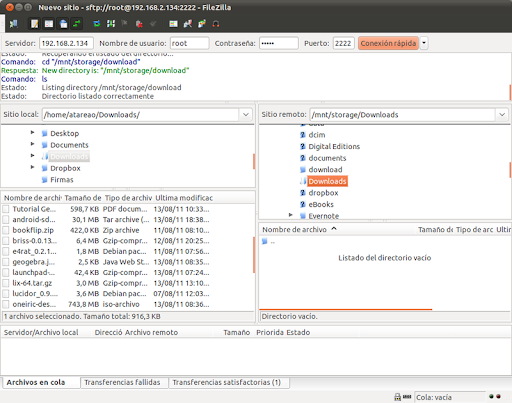Screen dimensions: 512x403
Task: Toggle synchronized browsing icon
Action: pos(202,24)
